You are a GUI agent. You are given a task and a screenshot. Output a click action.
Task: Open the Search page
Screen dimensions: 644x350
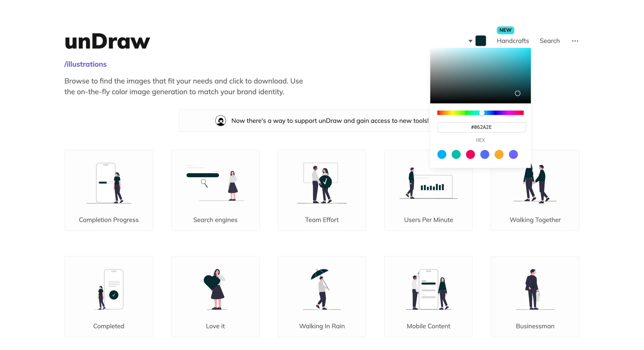[550, 41]
